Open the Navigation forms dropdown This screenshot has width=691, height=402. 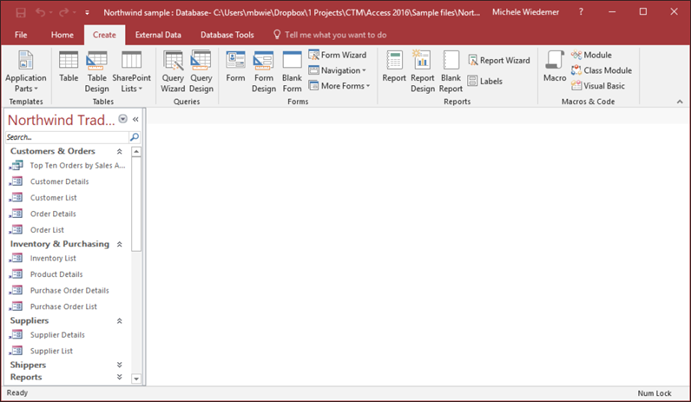point(338,71)
